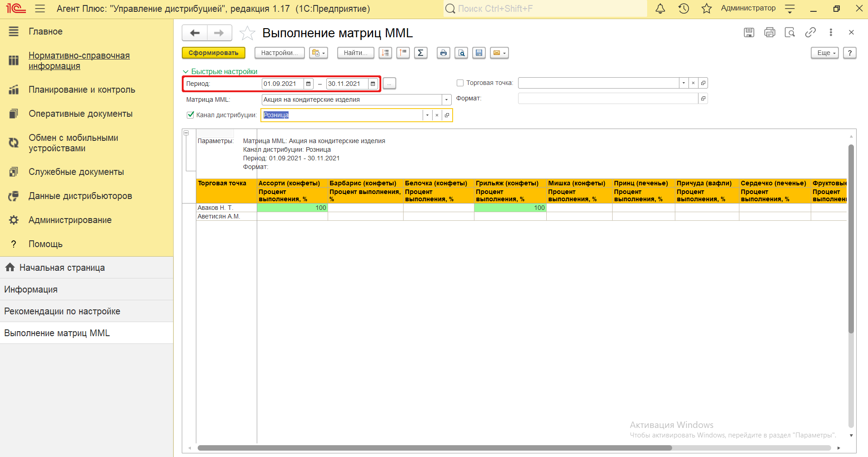Add report to favorites with the star

point(247,33)
